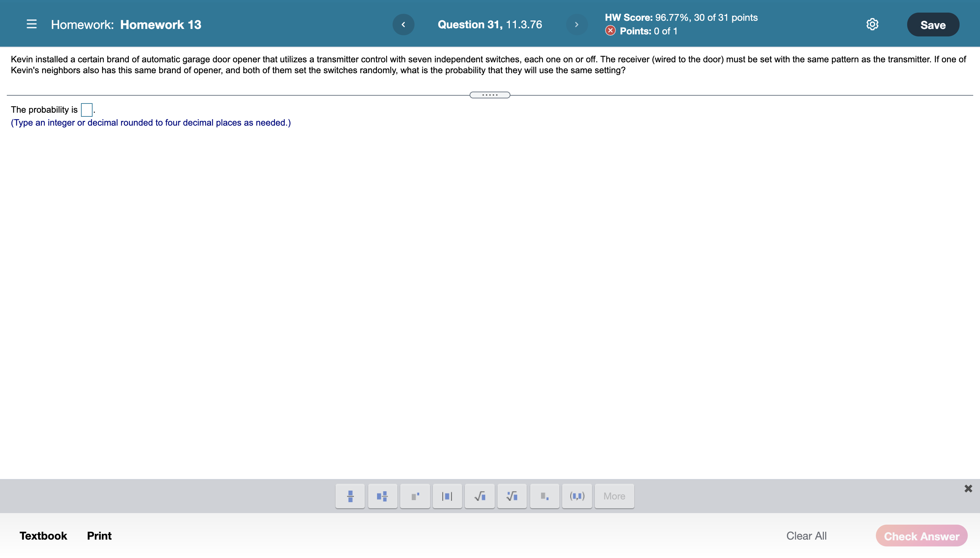Insert an ordered pair template
Viewport: 980px width, 558px height.
pyautogui.click(x=577, y=496)
